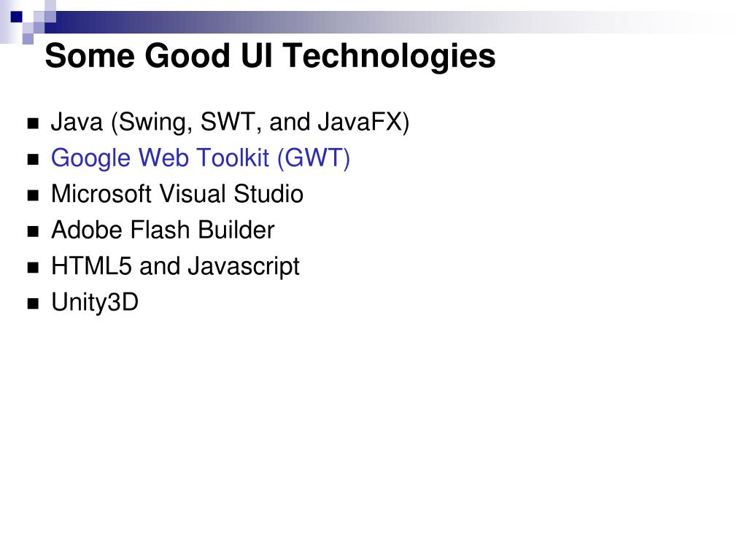
Task: Click the bullet marker beside Unity3D
Action: 33,304
